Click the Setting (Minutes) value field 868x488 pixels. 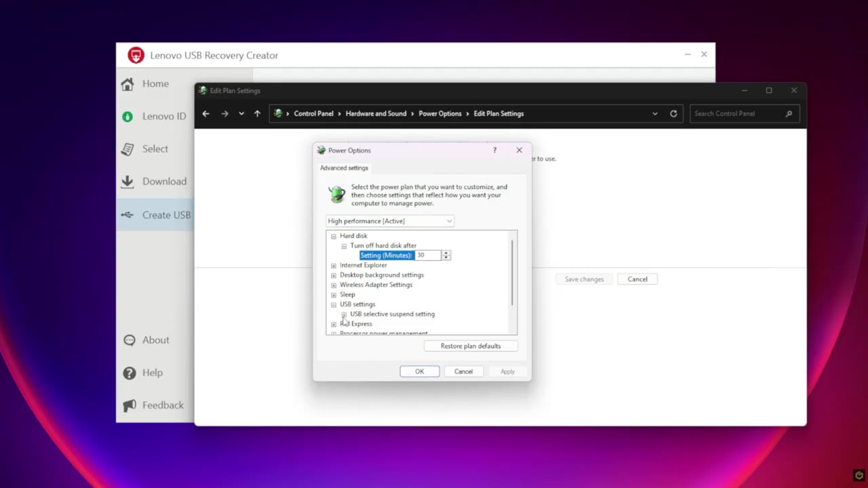[428, 256]
